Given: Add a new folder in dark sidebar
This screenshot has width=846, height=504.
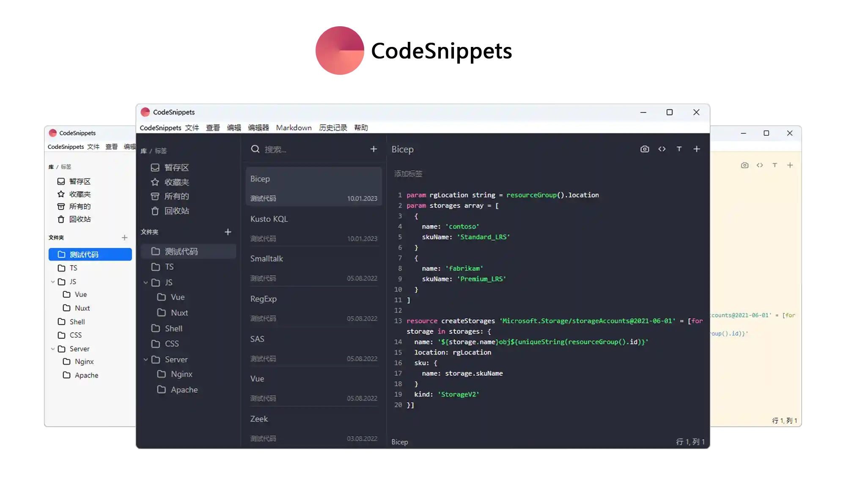Looking at the screenshot, I should click(x=228, y=232).
